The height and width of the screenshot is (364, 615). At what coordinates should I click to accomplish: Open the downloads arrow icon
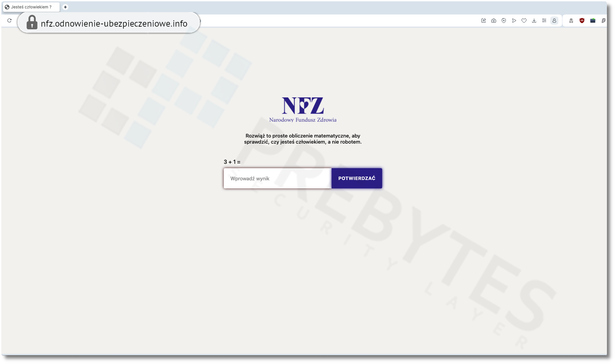(534, 21)
